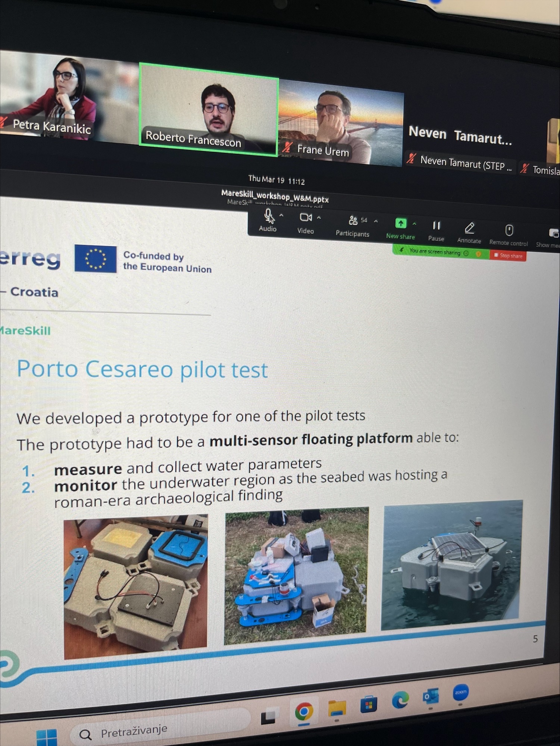Image resolution: width=560 pixels, height=746 pixels.
Task: Expand the Audio options chevron
Action: click(x=282, y=216)
